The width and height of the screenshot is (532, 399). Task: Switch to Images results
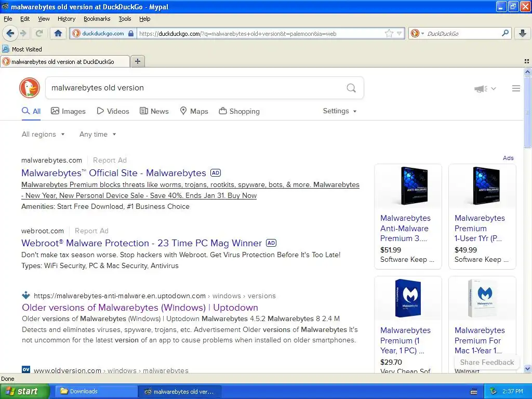[68, 111]
